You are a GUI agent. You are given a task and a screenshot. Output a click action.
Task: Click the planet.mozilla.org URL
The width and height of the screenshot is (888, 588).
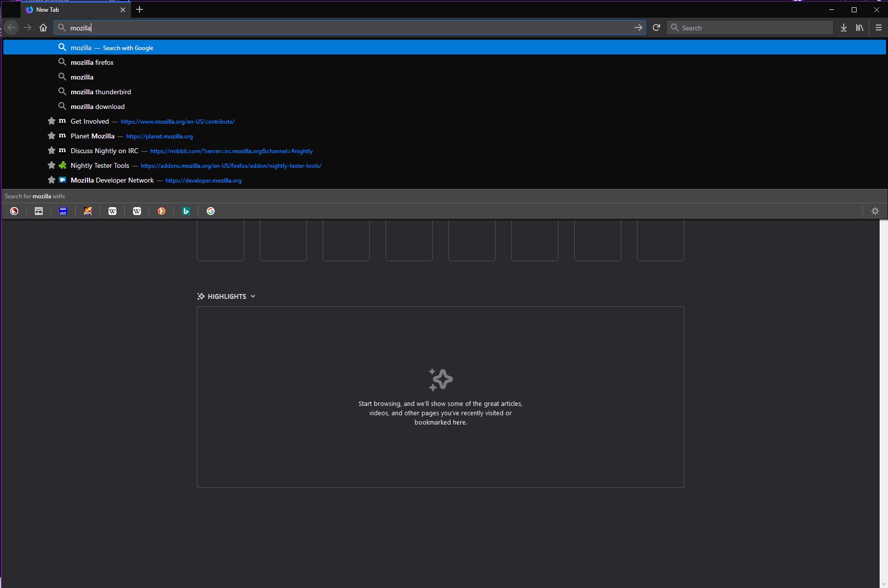(159, 136)
